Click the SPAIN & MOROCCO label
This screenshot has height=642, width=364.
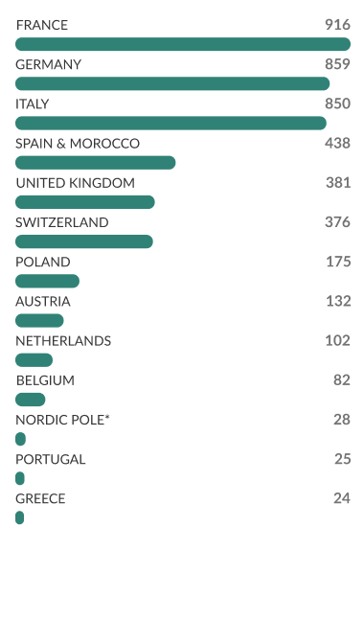pos(78,144)
